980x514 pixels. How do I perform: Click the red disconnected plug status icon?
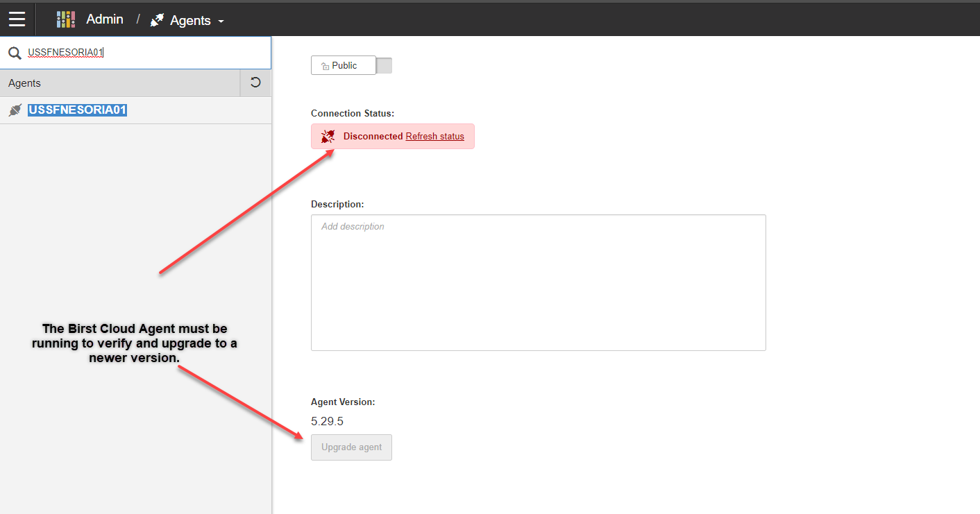click(328, 137)
